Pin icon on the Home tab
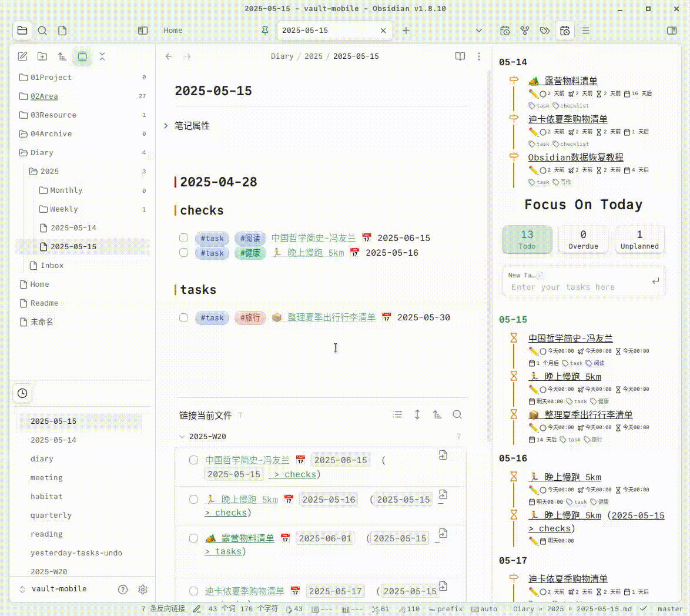690x616 pixels. point(265,31)
